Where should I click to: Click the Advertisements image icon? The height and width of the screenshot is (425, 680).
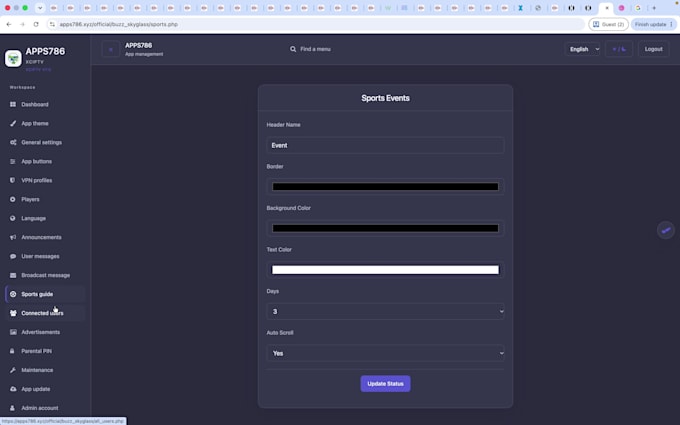point(13,332)
